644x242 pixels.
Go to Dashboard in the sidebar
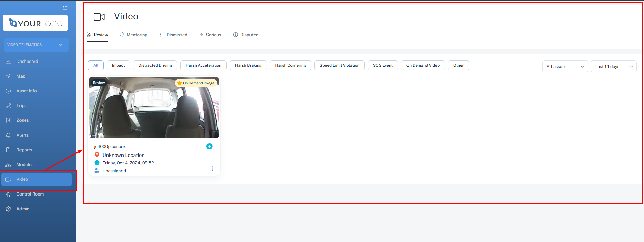[x=27, y=62]
